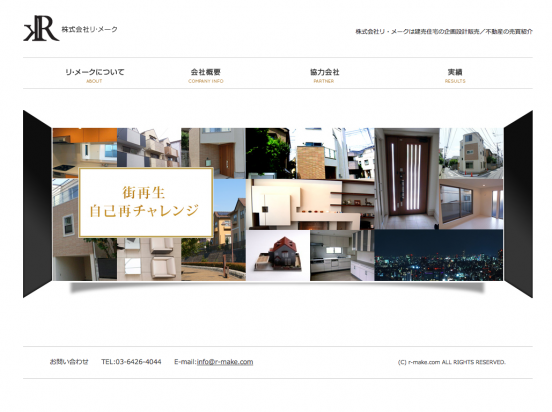Open the house miniature model photo
The height and width of the screenshot is (412, 552).
[278, 256]
